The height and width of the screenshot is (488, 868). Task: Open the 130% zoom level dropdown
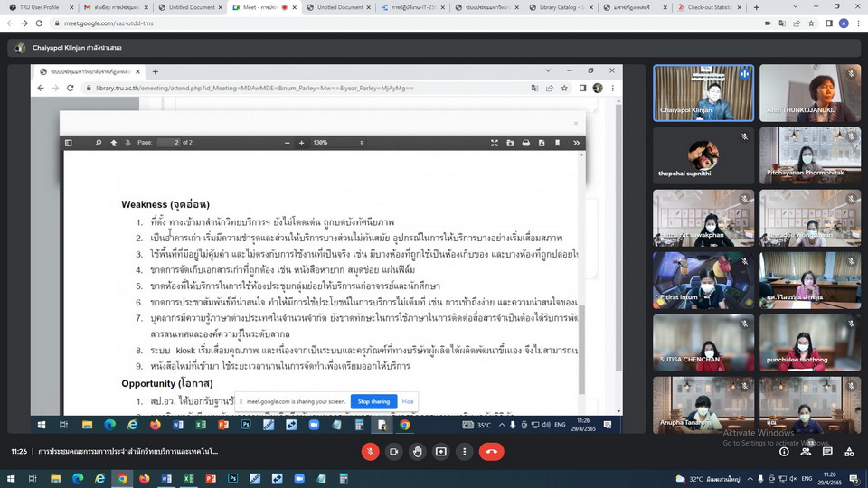point(337,143)
